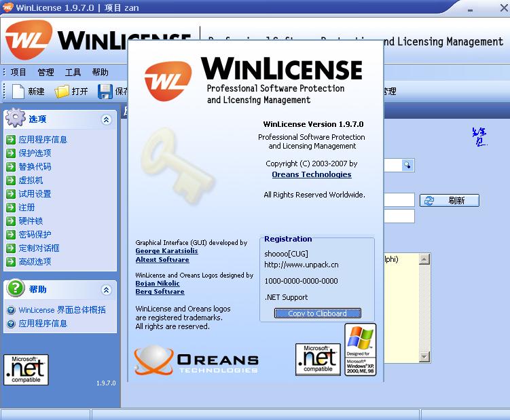Click the Copy to Clipboard button
The height and width of the screenshot is (420, 510).
pos(317,313)
